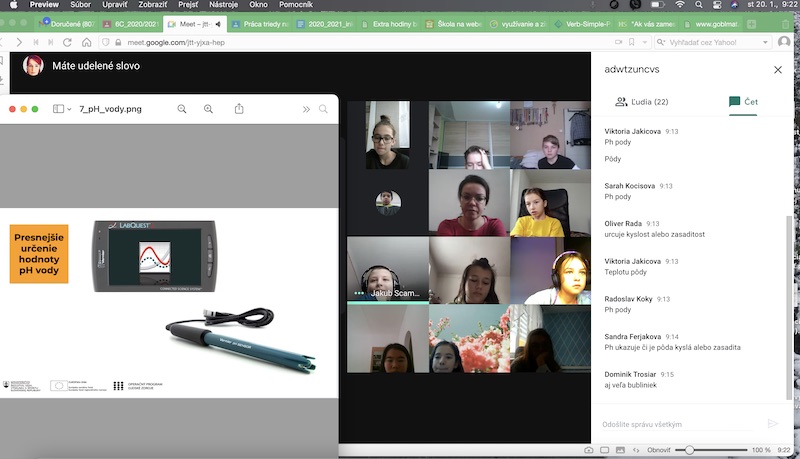
Task: Open the Prejsť menu
Action: coord(188,5)
